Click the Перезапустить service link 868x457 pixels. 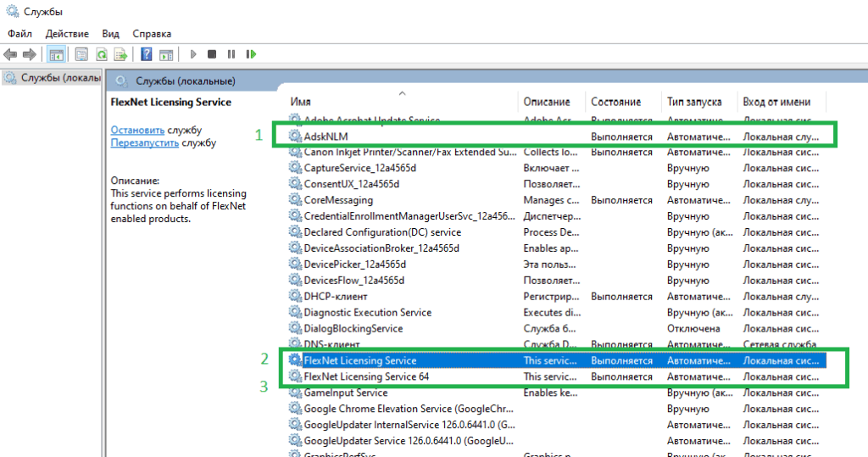pos(144,142)
